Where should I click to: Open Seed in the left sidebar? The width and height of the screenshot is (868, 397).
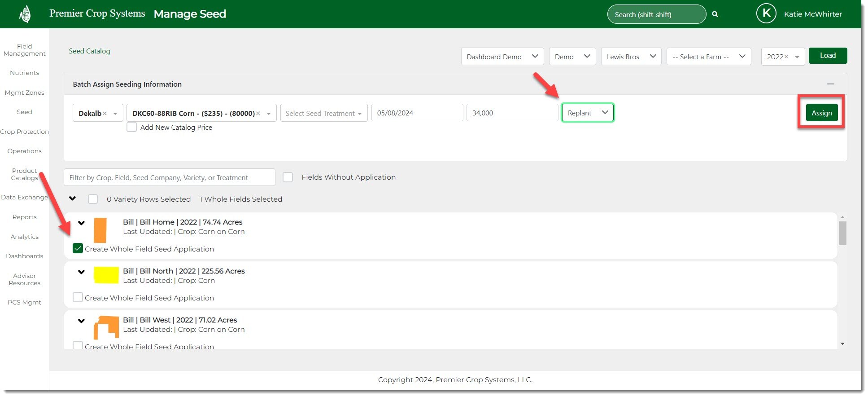[24, 112]
